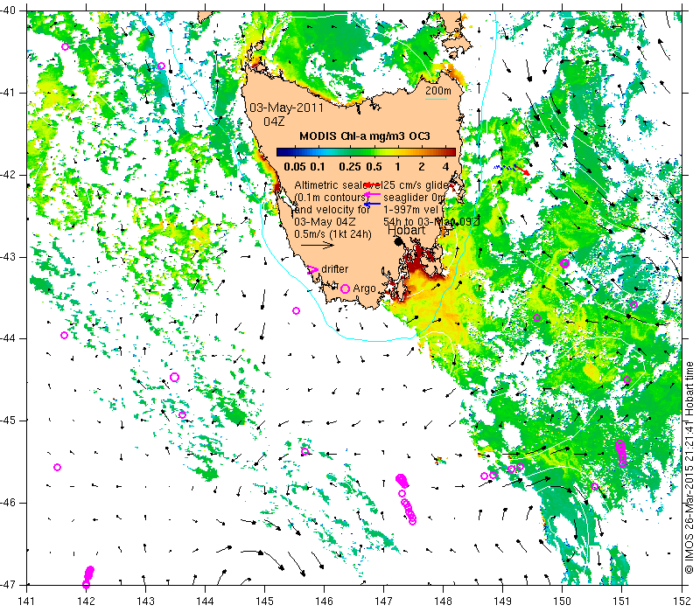700x612 pixels.
Task: Click the magenta Argo circle legend symbol
Action: tap(345, 289)
